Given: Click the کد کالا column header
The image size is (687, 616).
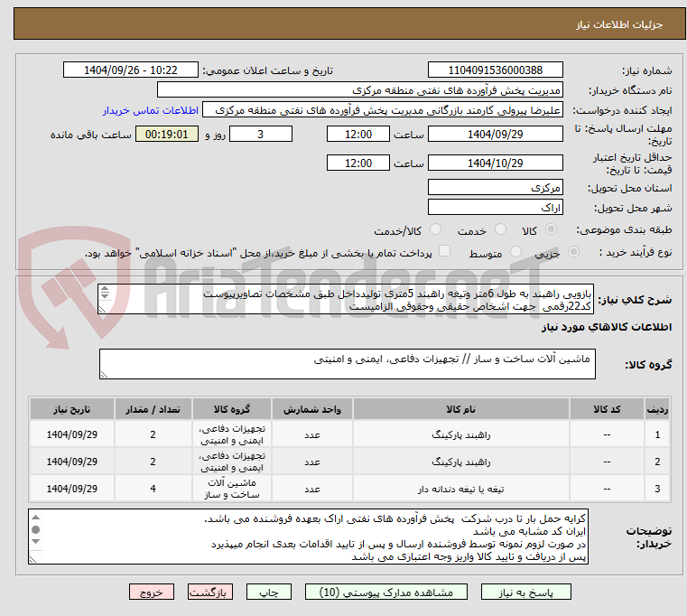Looking at the screenshot, I should [x=607, y=409].
